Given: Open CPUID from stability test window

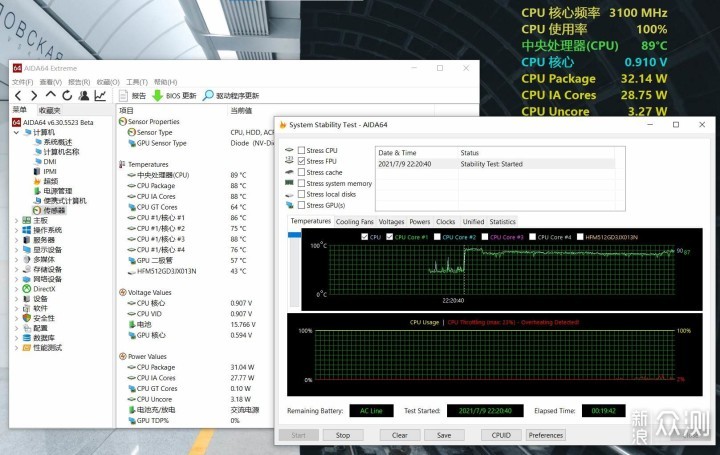Looking at the screenshot, I should [x=501, y=435].
